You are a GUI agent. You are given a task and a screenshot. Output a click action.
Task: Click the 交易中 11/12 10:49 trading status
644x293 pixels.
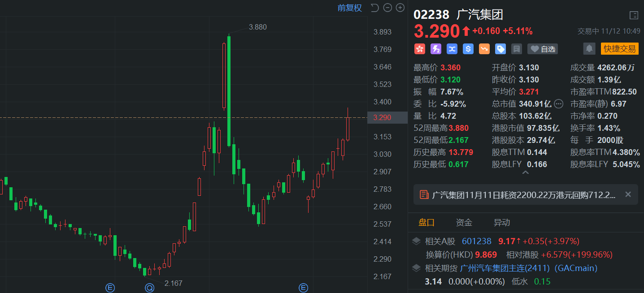point(609,31)
